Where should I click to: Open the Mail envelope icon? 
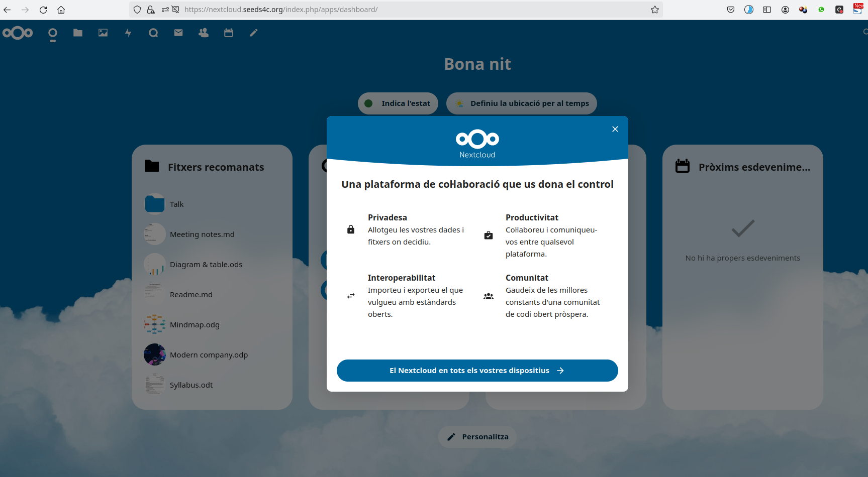pyautogui.click(x=178, y=33)
